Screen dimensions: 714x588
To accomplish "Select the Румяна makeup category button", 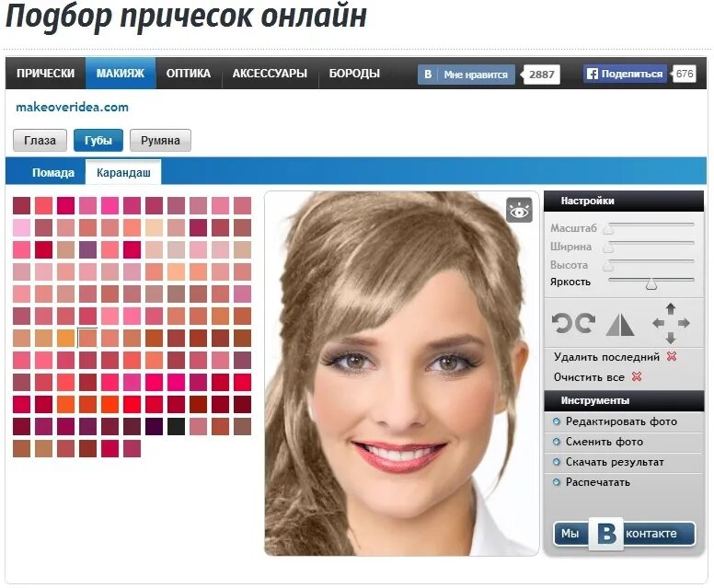I will (x=160, y=141).
